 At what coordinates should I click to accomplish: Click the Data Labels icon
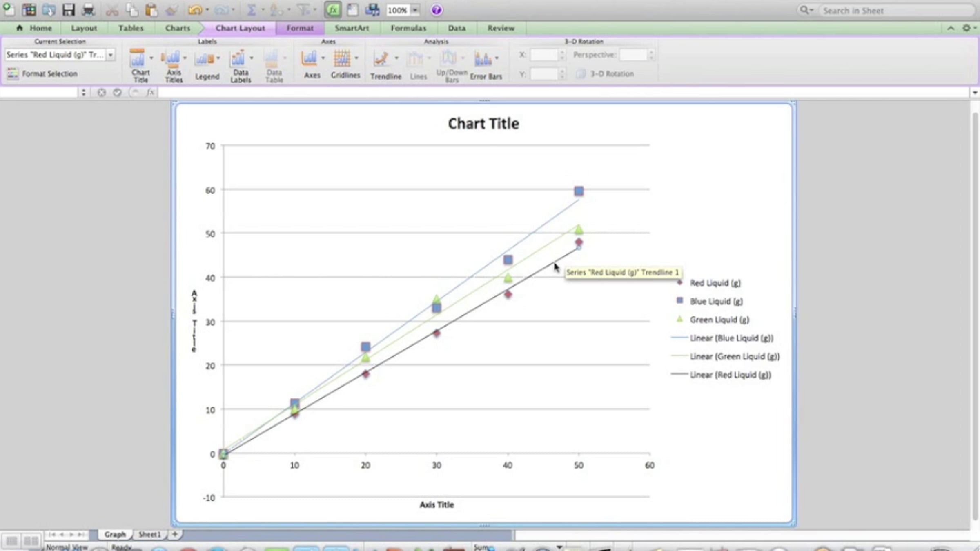[x=238, y=59]
